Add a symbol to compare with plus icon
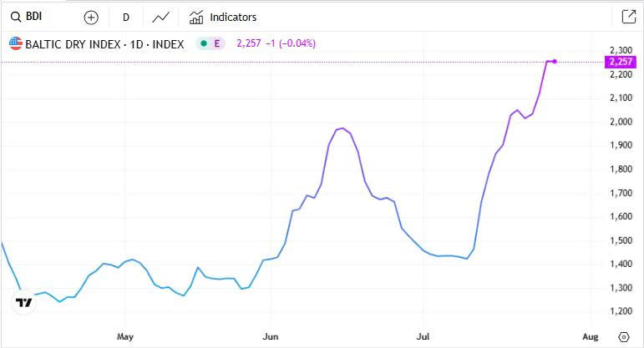 91,18
